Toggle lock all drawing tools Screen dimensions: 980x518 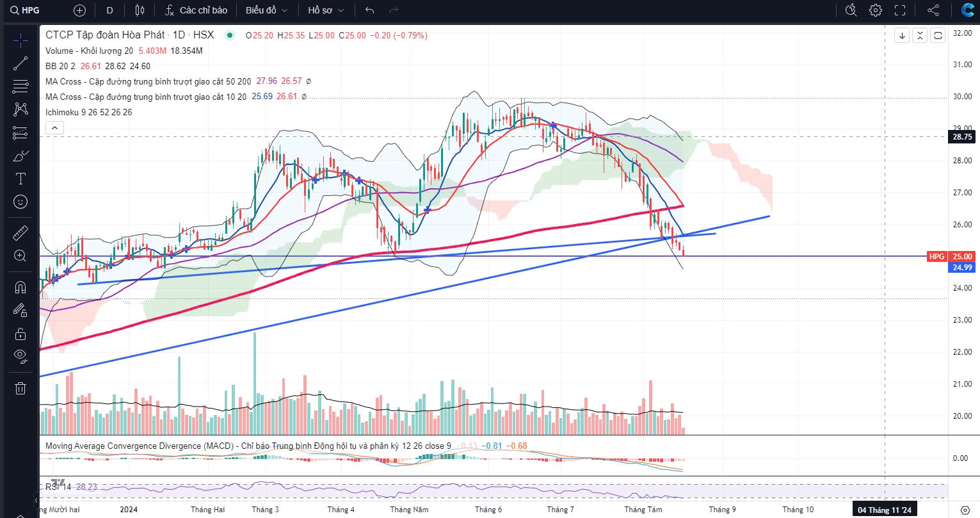(20, 334)
